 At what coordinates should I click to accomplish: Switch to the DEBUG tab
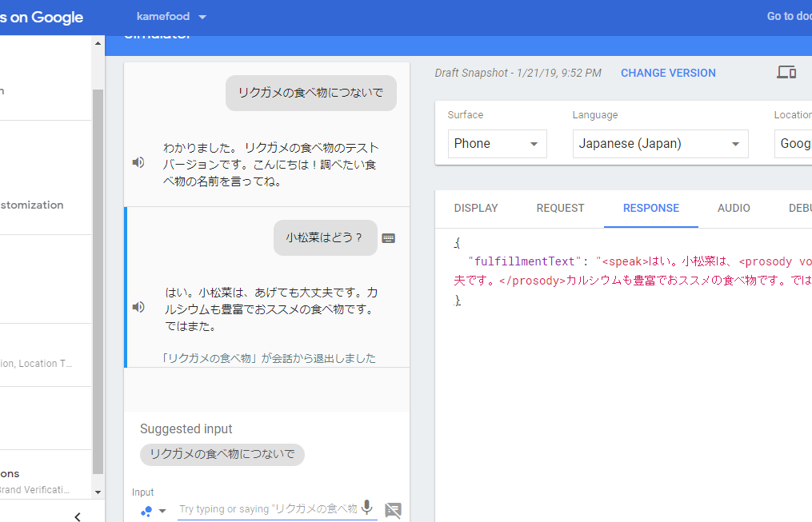800,208
